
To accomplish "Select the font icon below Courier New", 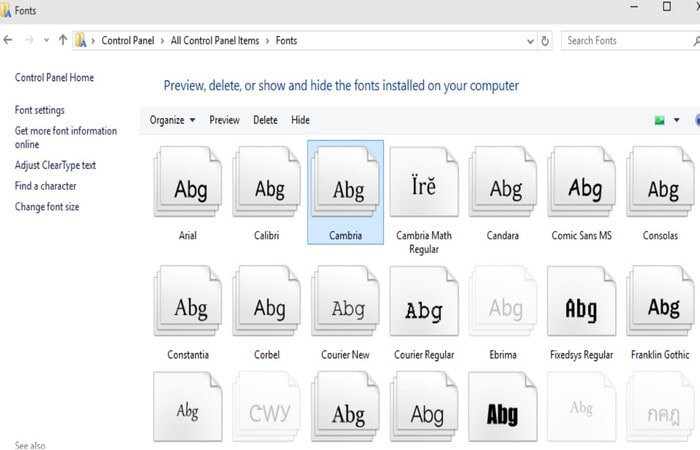I will tap(346, 407).
